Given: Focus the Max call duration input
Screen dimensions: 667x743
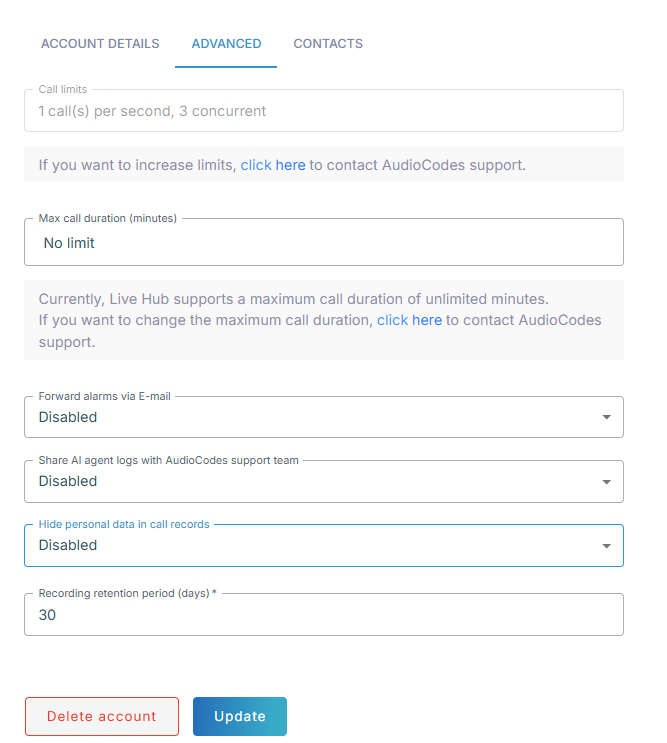Looking at the screenshot, I should tap(323, 243).
